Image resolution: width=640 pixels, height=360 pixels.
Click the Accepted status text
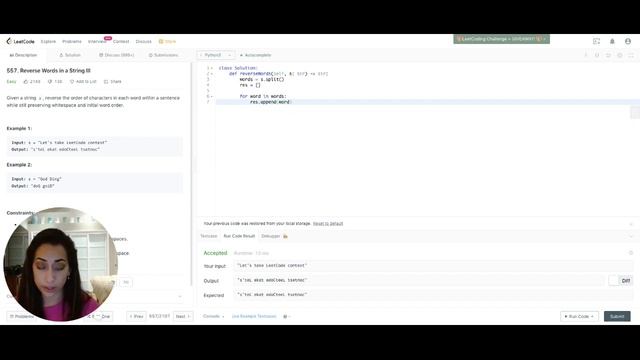click(x=215, y=253)
